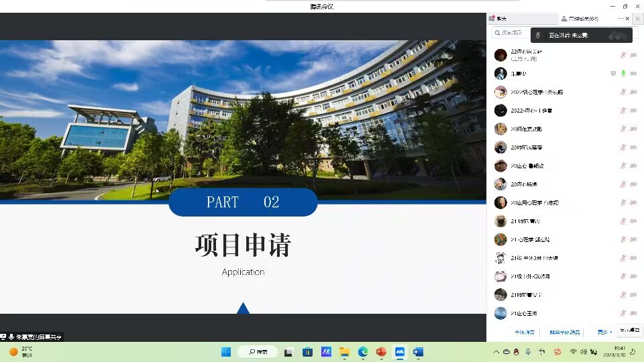The height and width of the screenshot is (362, 644).
Task: Open the Task View taskbar icon
Action: tap(288, 352)
